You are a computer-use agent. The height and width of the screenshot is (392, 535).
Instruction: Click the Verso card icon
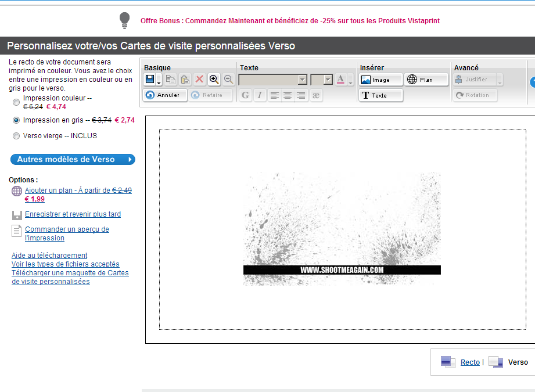[495, 362]
